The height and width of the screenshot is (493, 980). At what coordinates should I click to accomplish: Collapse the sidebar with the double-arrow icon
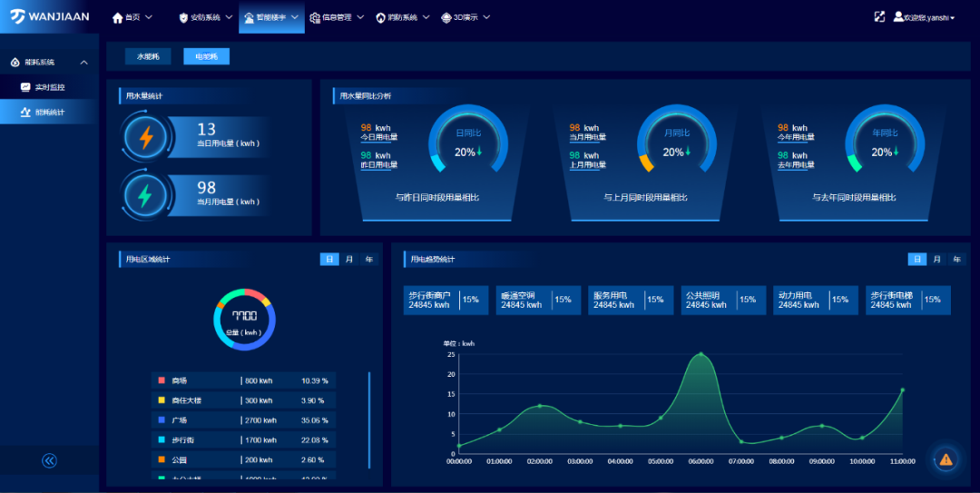[x=49, y=460]
